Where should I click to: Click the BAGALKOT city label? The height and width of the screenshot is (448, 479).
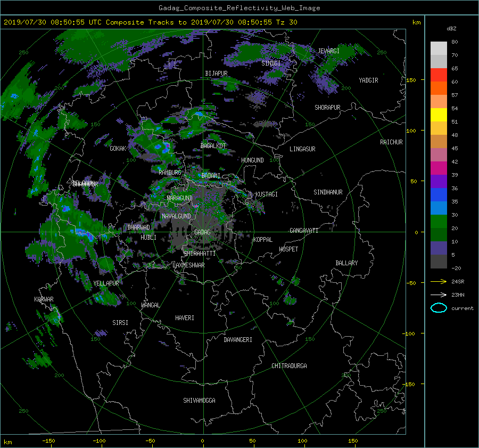pos(213,146)
